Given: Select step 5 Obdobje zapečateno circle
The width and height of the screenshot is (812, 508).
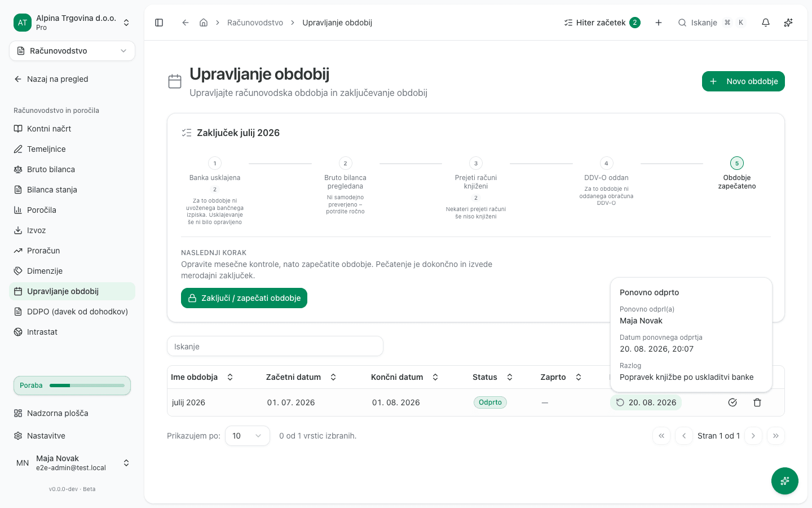Looking at the screenshot, I should pyautogui.click(x=737, y=163).
